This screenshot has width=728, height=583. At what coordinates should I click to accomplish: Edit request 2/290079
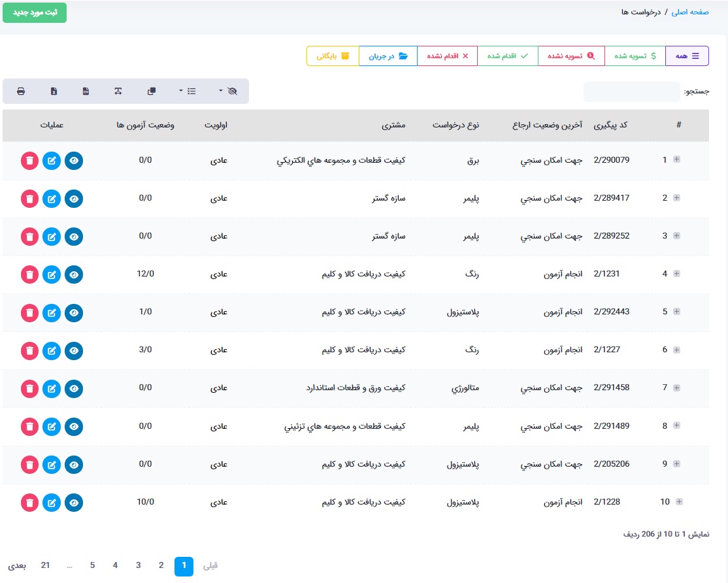click(x=52, y=161)
